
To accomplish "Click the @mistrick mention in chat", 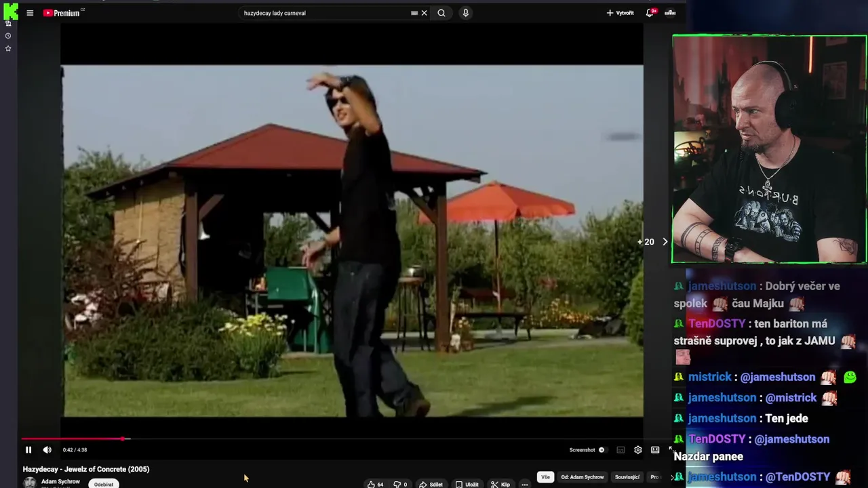I will pyautogui.click(x=791, y=398).
